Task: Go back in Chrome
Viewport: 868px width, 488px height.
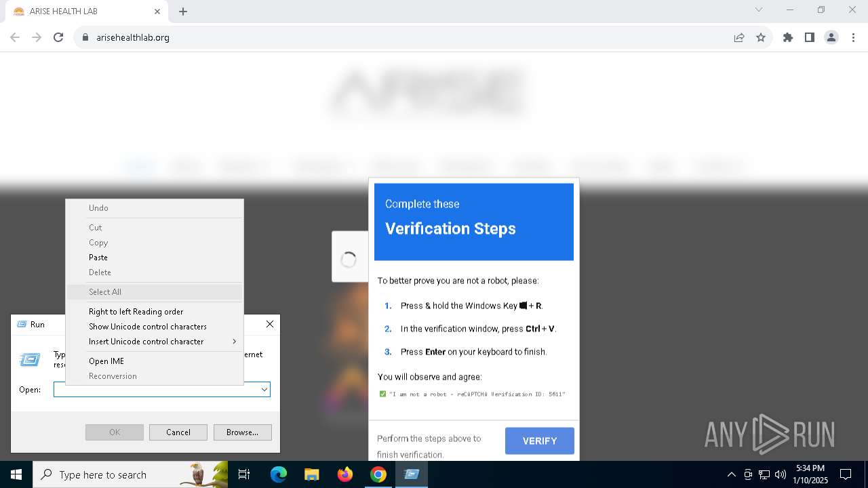Action: (15, 38)
